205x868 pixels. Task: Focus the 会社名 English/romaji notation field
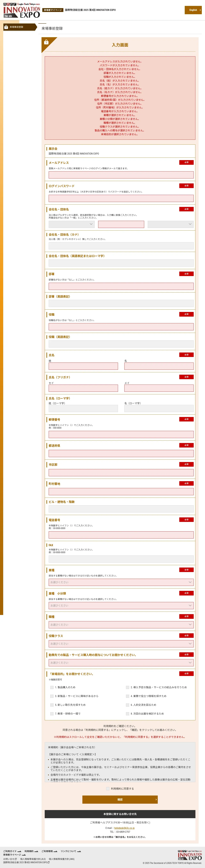pyautogui.click(x=121, y=263)
